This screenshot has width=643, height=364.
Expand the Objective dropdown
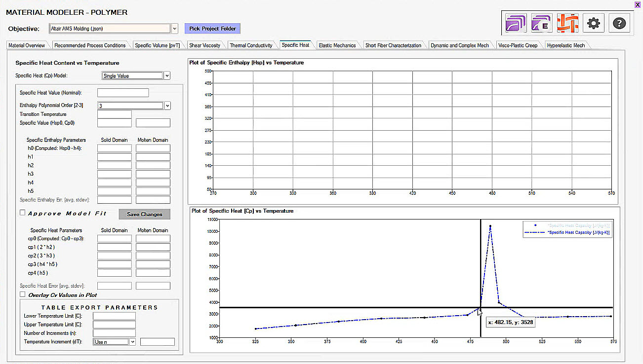coord(175,29)
